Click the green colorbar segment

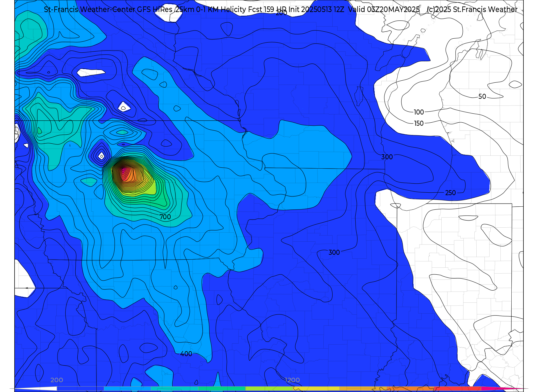tap(222, 389)
